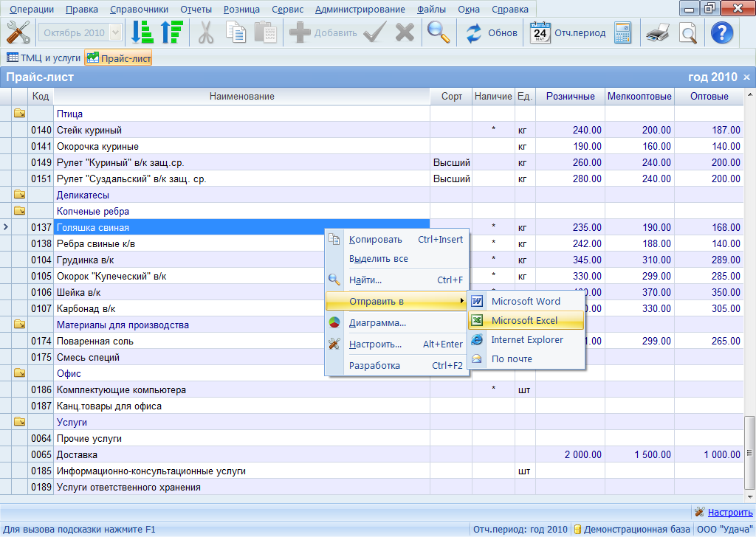The height and width of the screenshot is (537, 756).
Task: Open the calculator icon in toolbar
Action: (622, 32)
